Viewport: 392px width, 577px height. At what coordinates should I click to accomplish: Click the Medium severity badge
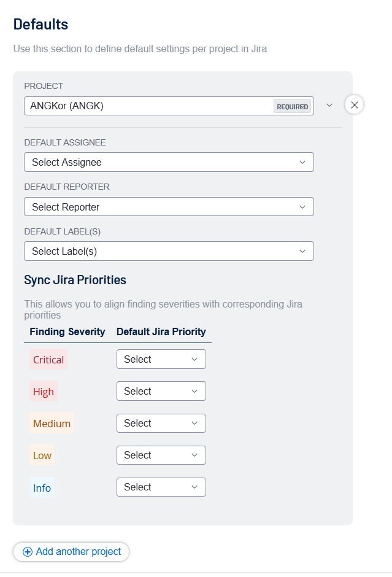click(x=52, y=424)
